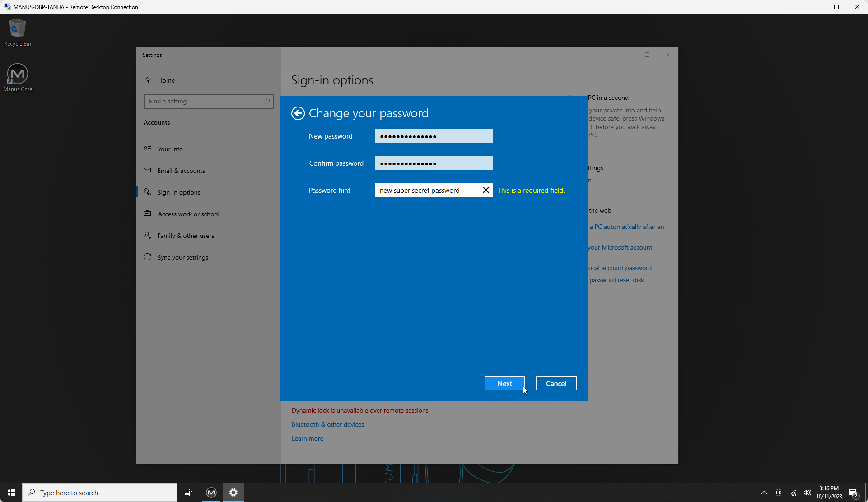Screen dimensions: 868x502
Task: Click the Password hint text field
Action: point(427,190)
